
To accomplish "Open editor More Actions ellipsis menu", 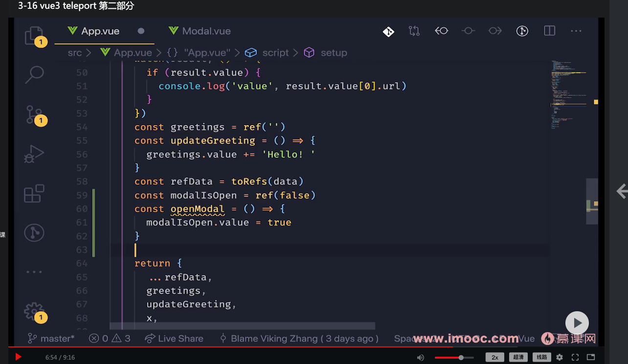I will (x=576, y=31).
